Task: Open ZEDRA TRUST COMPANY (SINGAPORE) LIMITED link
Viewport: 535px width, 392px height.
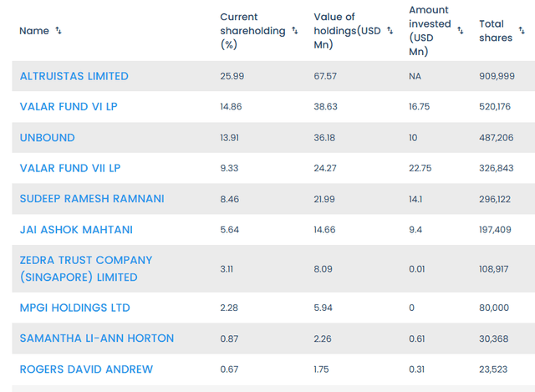Action: (86, 268)
